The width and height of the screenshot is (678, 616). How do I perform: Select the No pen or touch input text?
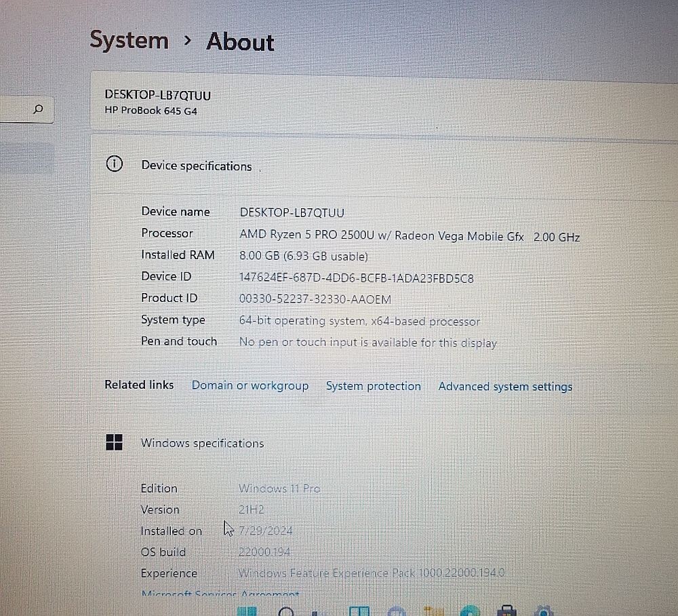[368, 343]
